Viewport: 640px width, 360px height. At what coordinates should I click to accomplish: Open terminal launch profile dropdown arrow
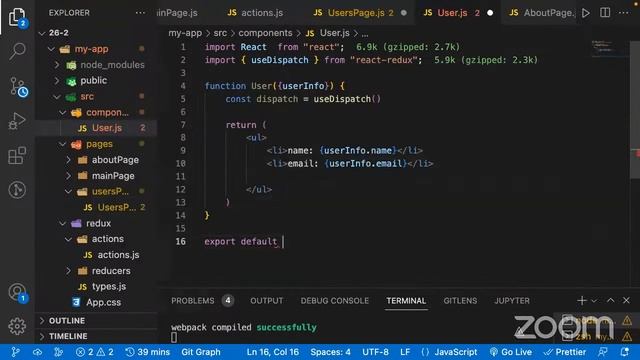(x=594, y=301)
